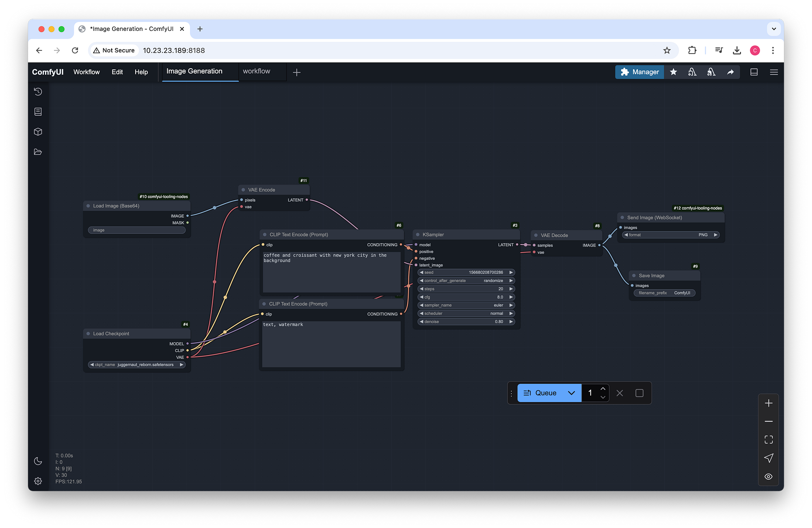Toggle the bottom panel icon
Screen dimensions: 812x528
[754, 72]
